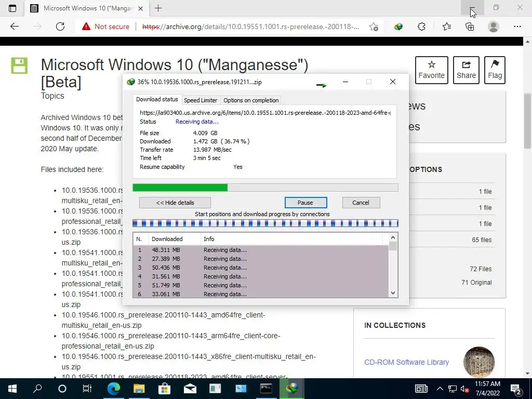
Task: Click the 71 Original link
Action: pyautogui.click(x=476, y=282)
